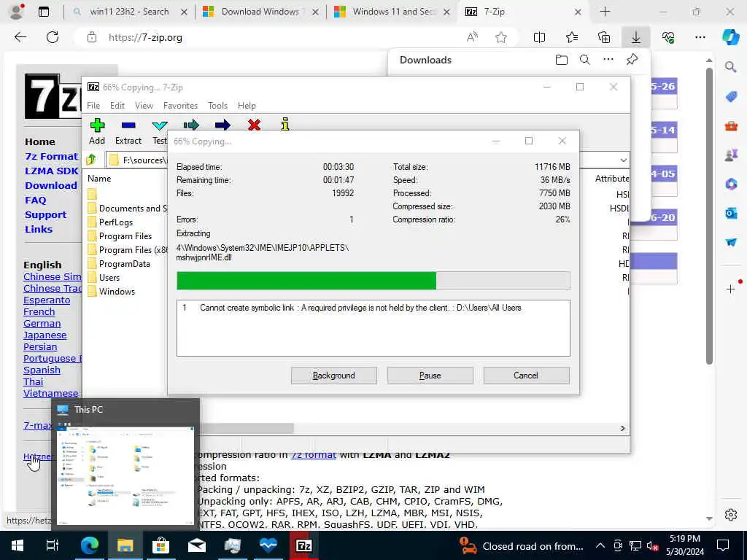Click the Background button
This screenshot has height=560, width=747.
334,376
